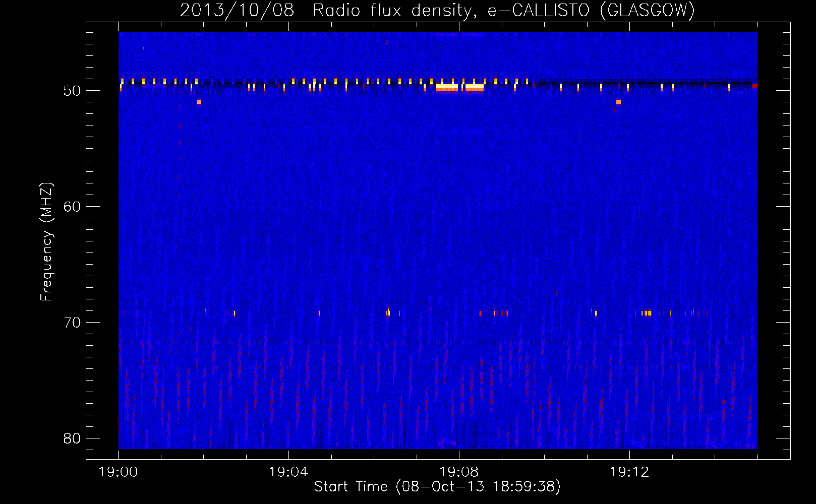
Task: Click the 19:04 time tick label
Action: point(288,472)
